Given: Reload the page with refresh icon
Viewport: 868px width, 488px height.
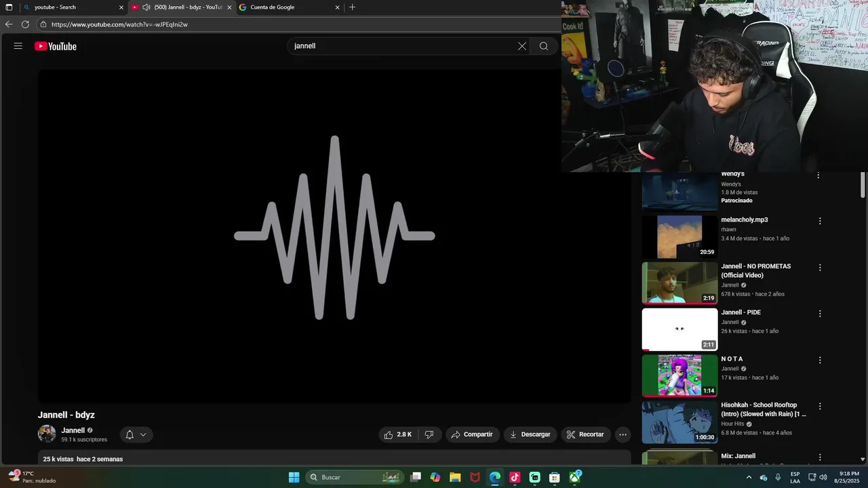Looking at the screenshot, I should click(x=25, y=24).
